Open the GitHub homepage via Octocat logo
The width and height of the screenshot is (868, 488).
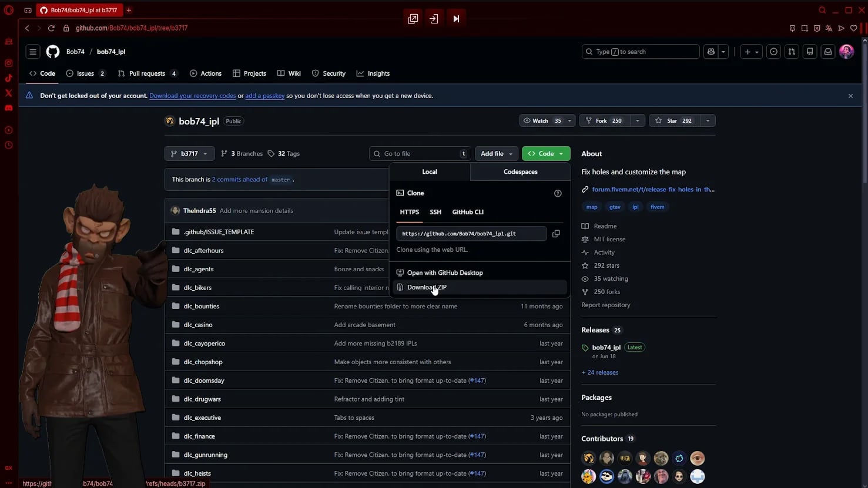(x=53, y=52)
